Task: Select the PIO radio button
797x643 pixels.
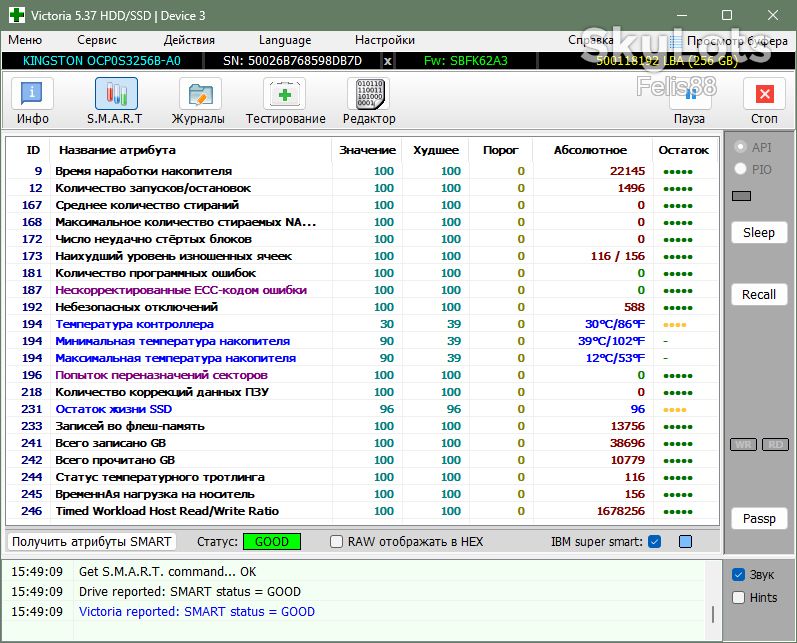Action: click(741, 169)
